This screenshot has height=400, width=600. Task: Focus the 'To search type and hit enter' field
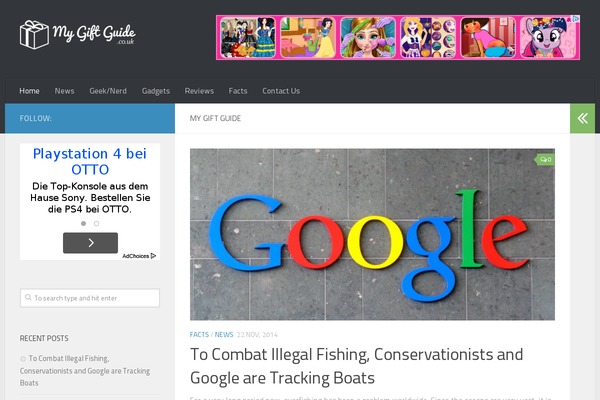pos(90,298)
